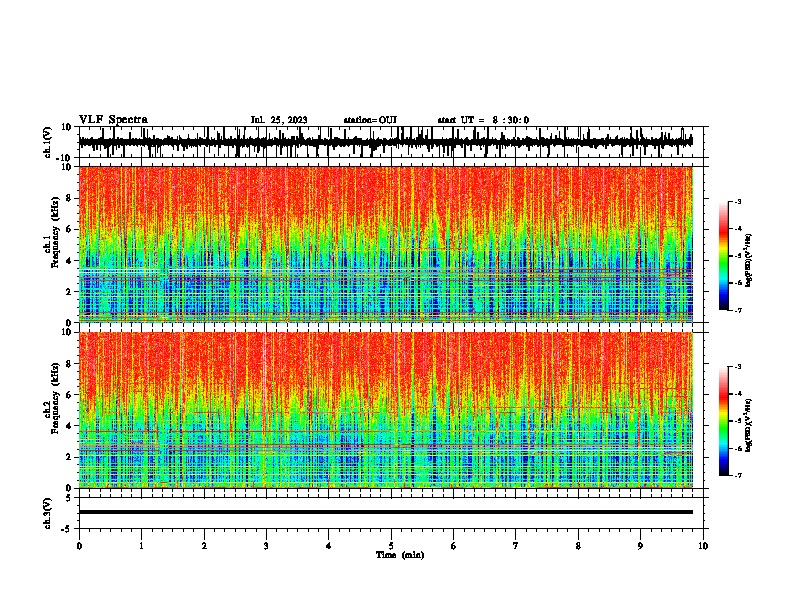Click the "station=OUI" header label
This screenshot has width=792, height=612.
click(x=370, y=120)
